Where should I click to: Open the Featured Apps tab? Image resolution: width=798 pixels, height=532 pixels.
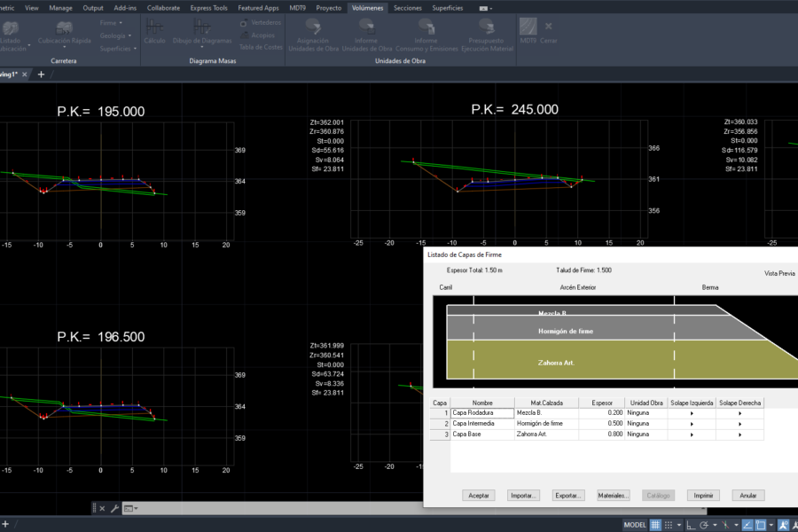[x=258, y=8]
